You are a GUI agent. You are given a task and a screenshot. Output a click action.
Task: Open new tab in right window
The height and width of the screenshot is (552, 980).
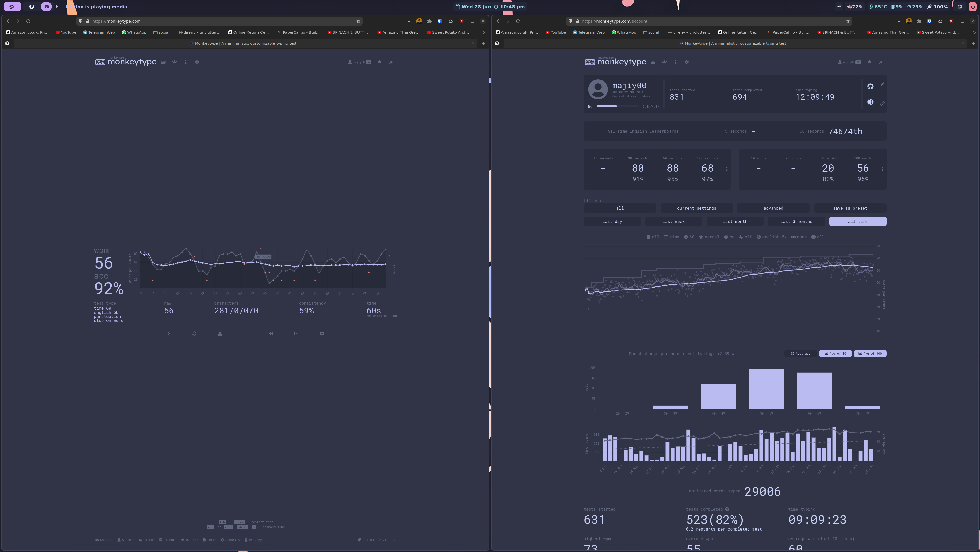click(973, 43)
